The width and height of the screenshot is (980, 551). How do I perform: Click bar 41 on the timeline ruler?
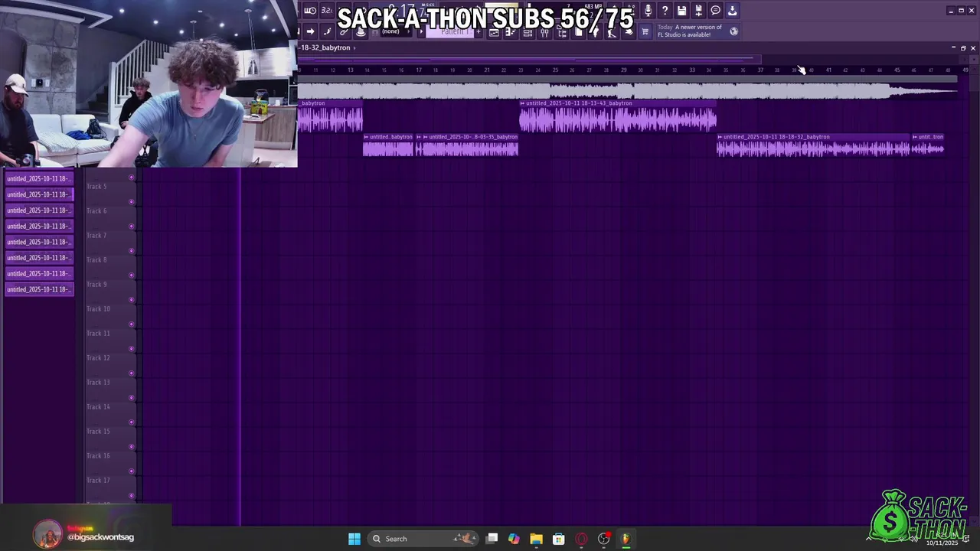[828, 70]
